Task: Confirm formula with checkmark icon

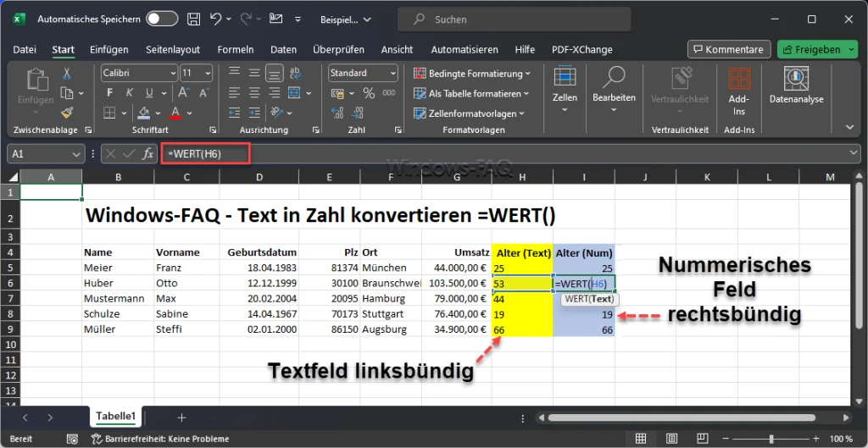Action: (129, 154)
